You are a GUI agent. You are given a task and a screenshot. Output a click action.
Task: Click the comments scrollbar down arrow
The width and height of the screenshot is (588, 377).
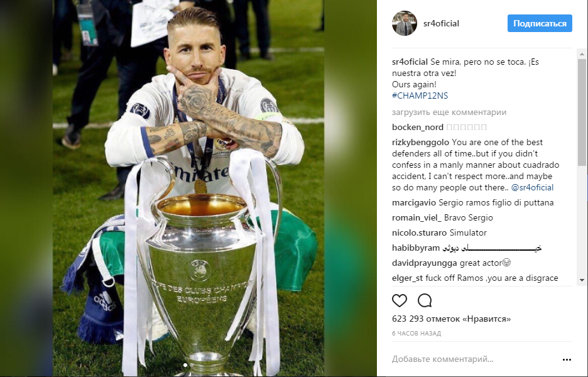click(582, 280)
